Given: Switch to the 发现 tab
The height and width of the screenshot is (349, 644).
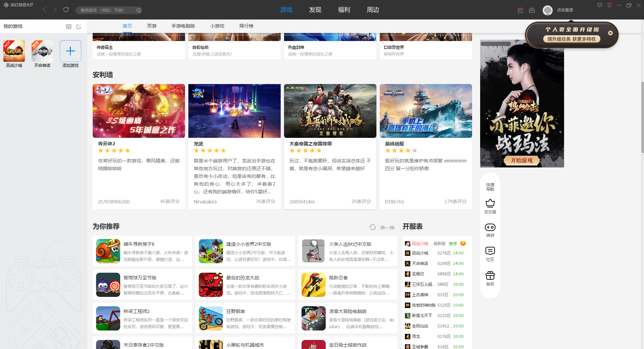Looking at the screenshot, I should point(315,10).
